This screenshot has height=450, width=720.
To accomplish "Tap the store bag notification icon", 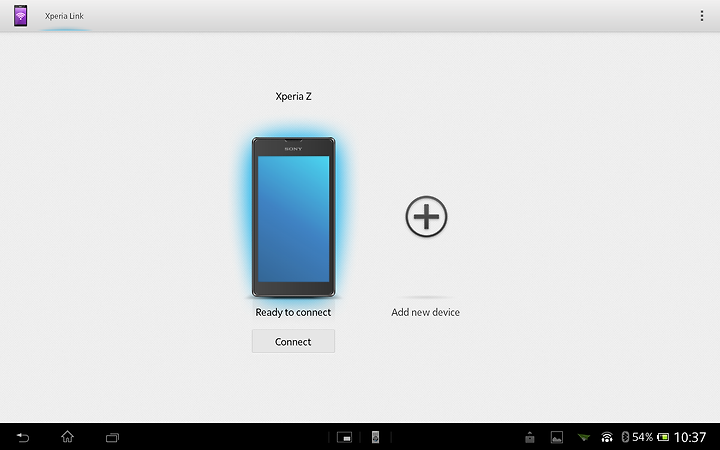I will (529, 437).
